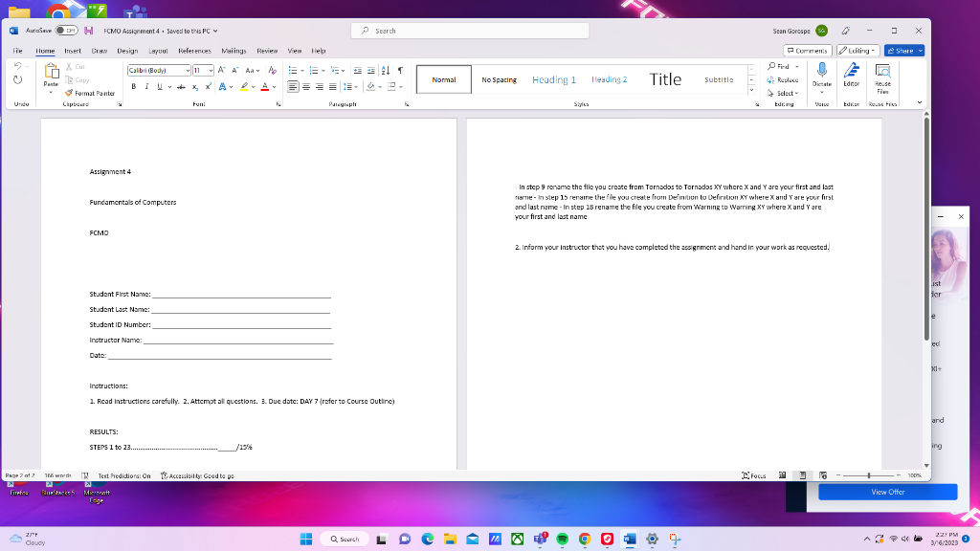Viewport: 980px width, 551px height.
Task: Apply subscript formatting
Action: pos(194,87)
